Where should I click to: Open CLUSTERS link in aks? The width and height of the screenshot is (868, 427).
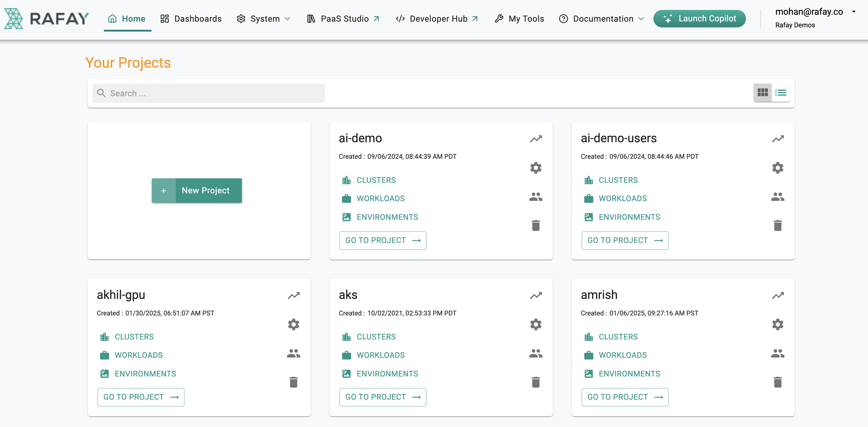tap(369, 337)
